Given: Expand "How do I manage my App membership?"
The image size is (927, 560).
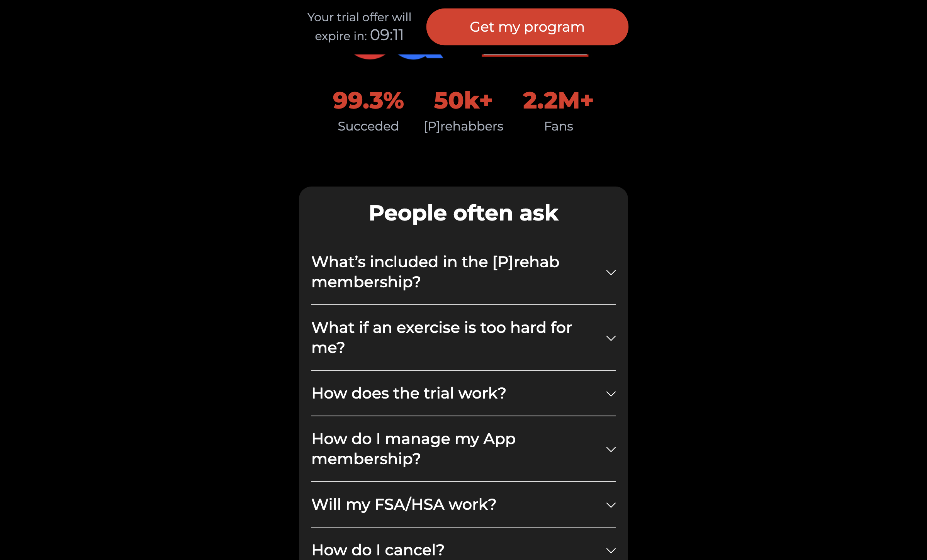Looking at the screenshot, I should pos(463,449).
